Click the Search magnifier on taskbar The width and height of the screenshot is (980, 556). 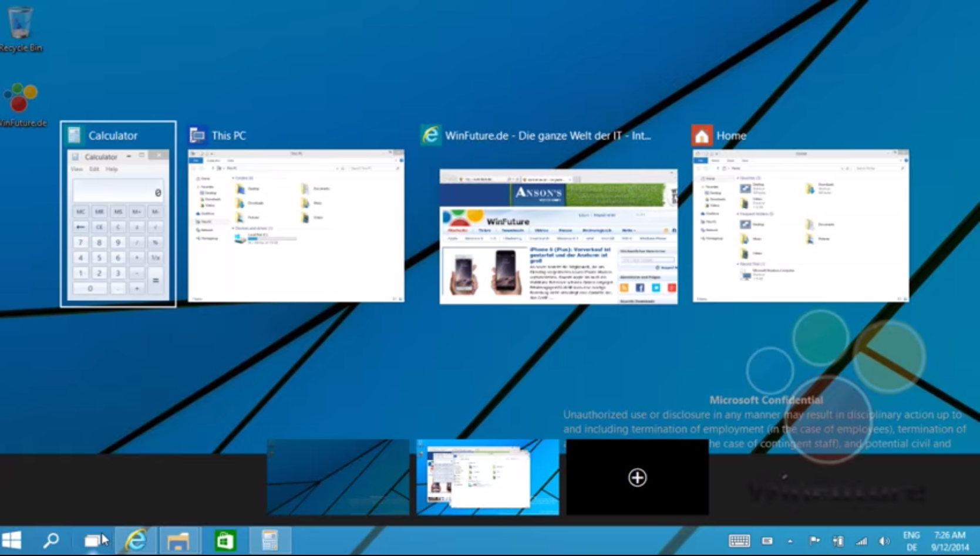tap(51, 540)
